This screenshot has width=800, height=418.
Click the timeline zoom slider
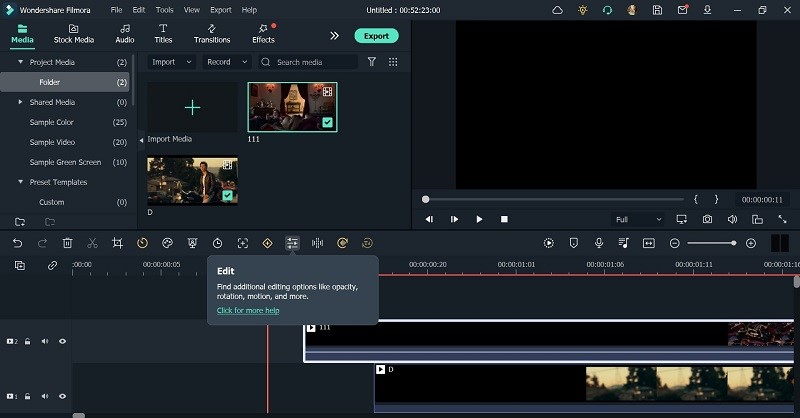click(712, 243)
